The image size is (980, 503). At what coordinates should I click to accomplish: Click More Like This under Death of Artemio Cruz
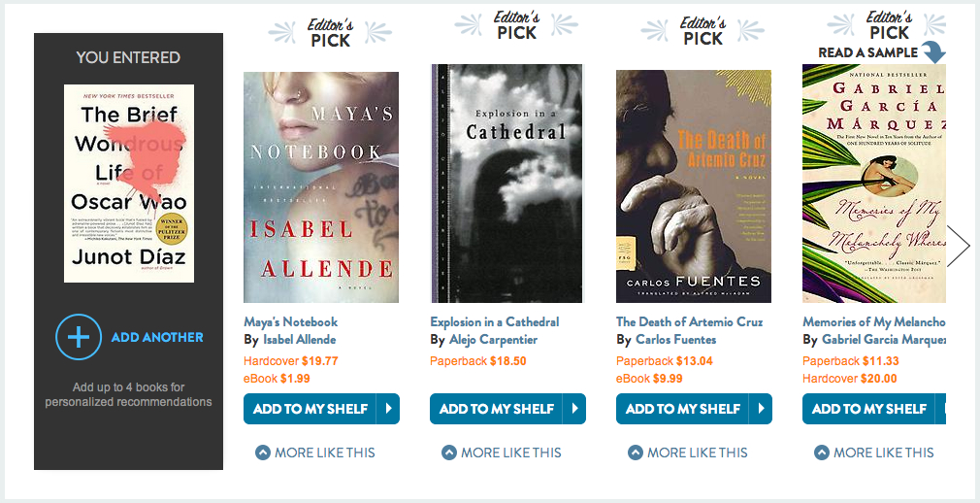click(x=687, y=453)
